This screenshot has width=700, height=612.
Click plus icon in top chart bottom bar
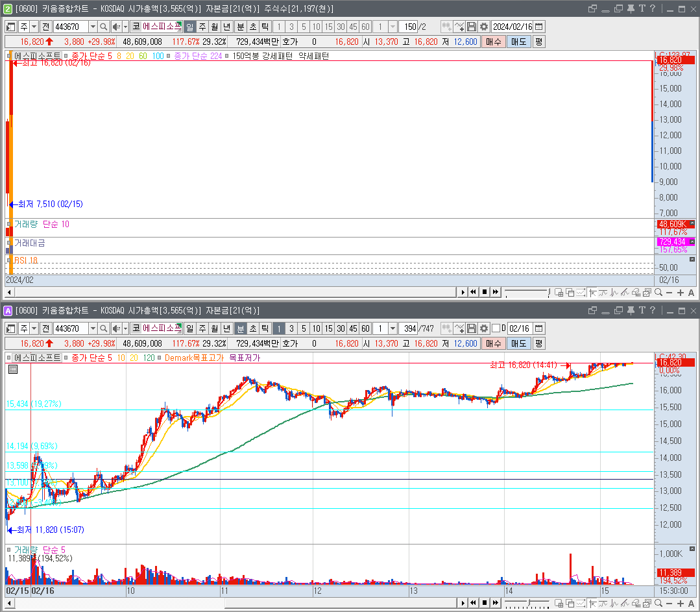click(681, 293)
